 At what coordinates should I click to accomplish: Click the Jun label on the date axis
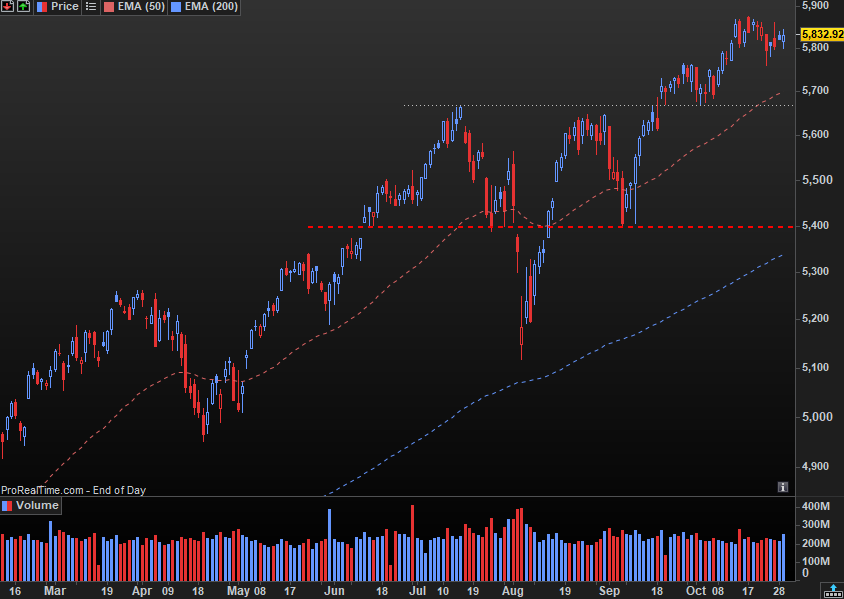tap(334, 591)
